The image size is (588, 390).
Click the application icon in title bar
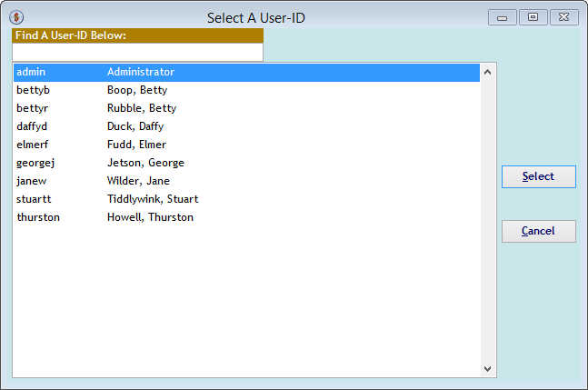point(16,17)
